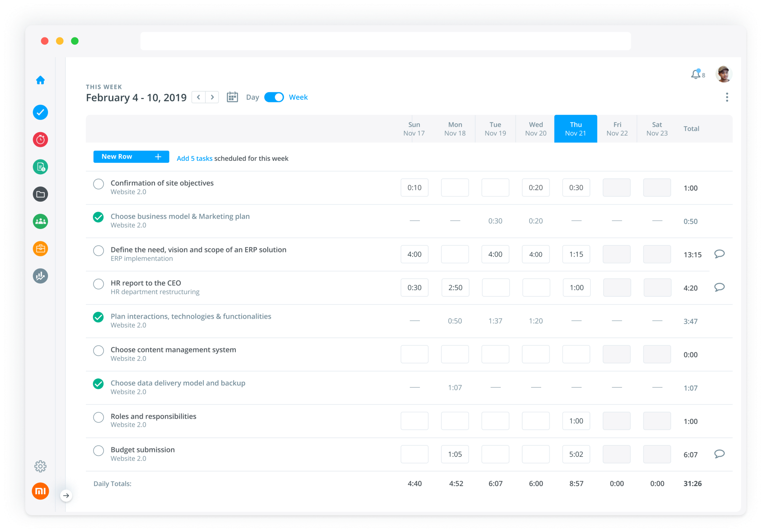
Task: Open the orange briefcase icon in sidebar
Action: pyautogui.click(x=40, y=249)
